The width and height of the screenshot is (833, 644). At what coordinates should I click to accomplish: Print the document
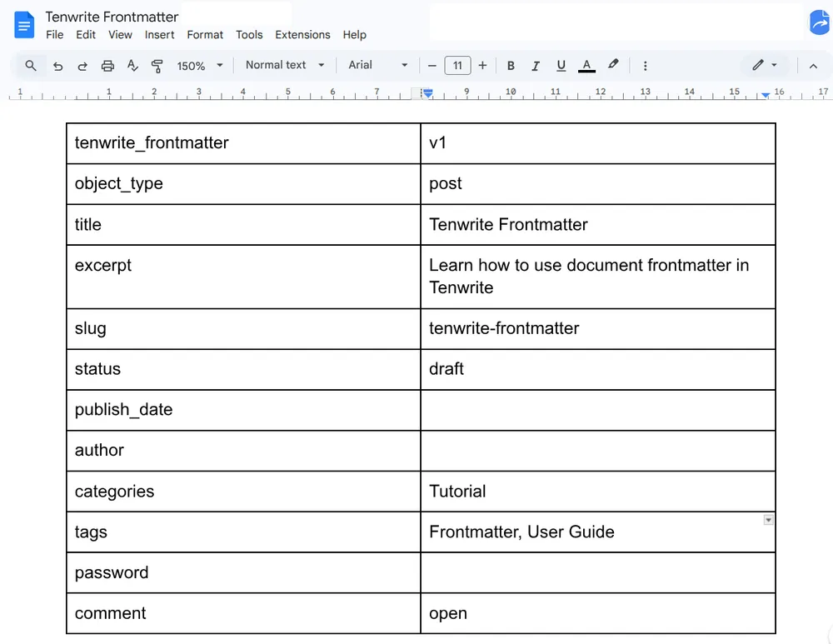click(107, 66)
